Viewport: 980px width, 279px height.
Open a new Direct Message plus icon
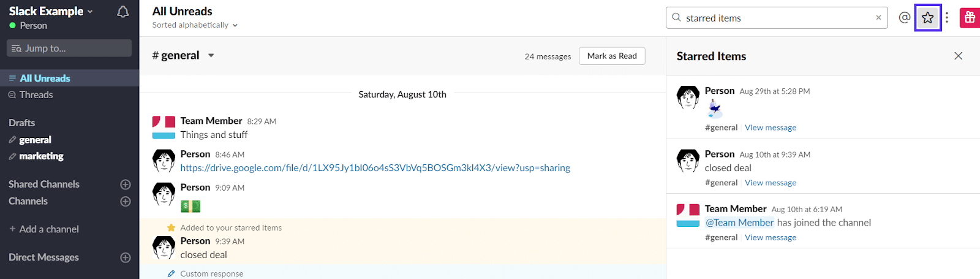126,258
